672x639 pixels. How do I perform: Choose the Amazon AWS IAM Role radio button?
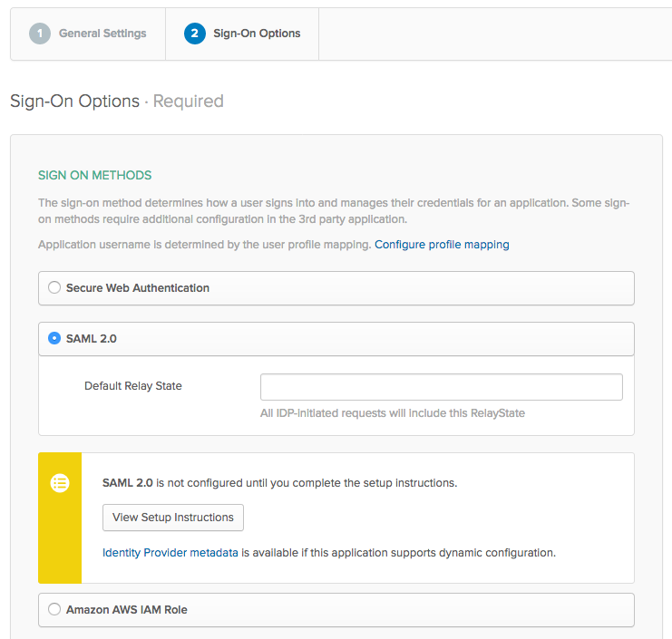tap(54, 609)
